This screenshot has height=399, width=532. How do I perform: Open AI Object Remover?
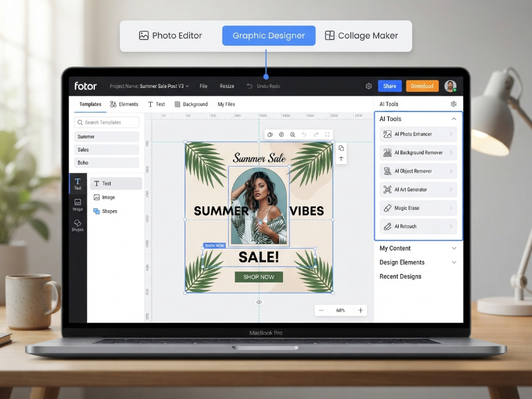(418, 171)
